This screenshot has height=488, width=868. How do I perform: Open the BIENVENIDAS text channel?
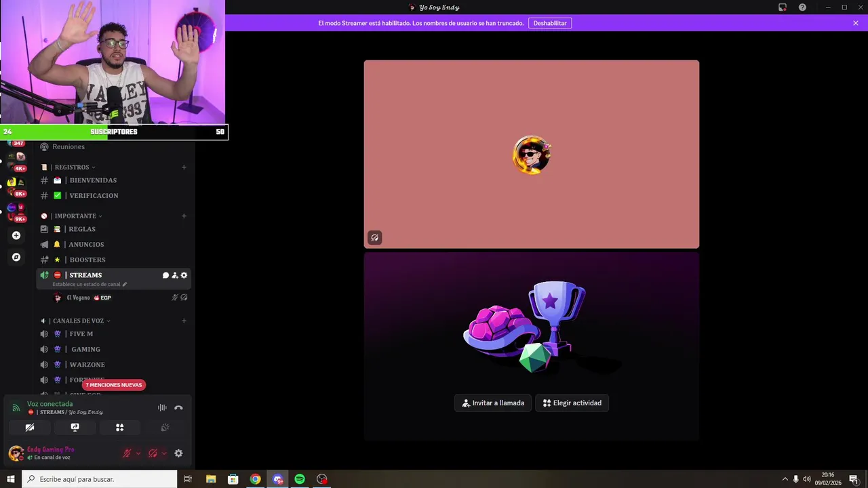pyautogui.click(x=113, y=180)
